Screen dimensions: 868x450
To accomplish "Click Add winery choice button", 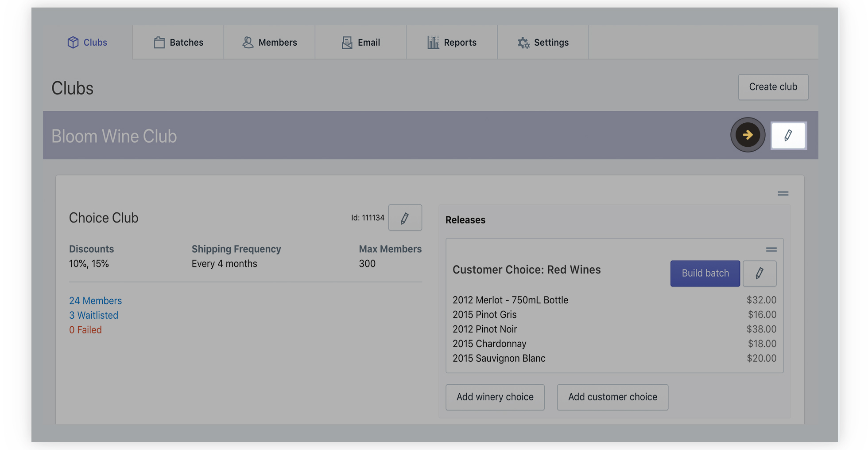I will tap(495, 397).
